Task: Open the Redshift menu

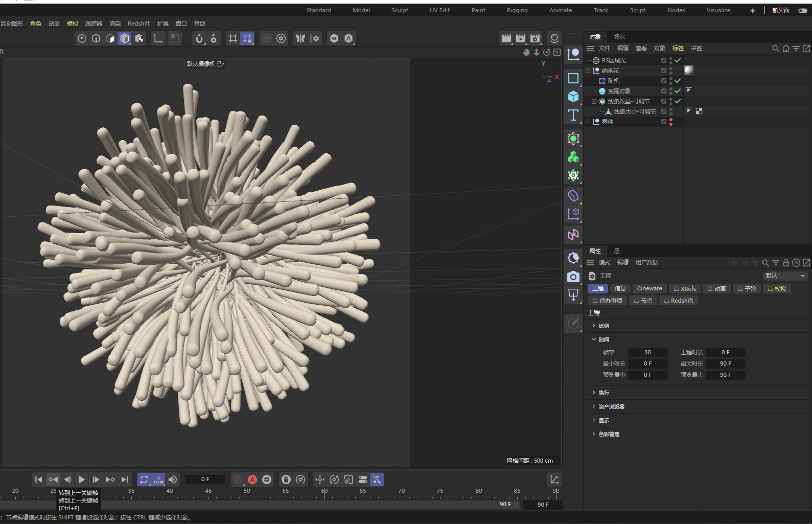Action: [138, 24]
